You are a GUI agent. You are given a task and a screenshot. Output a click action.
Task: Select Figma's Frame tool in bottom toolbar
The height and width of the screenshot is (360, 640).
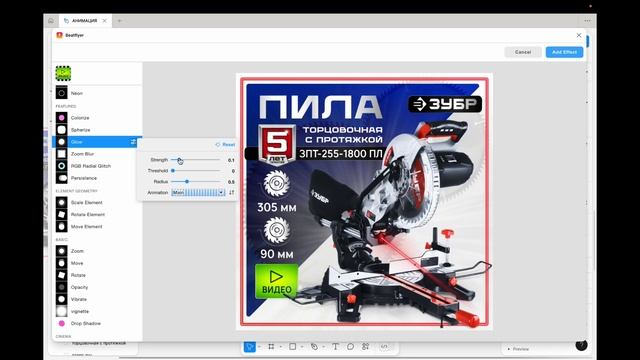tap(271, 347)
